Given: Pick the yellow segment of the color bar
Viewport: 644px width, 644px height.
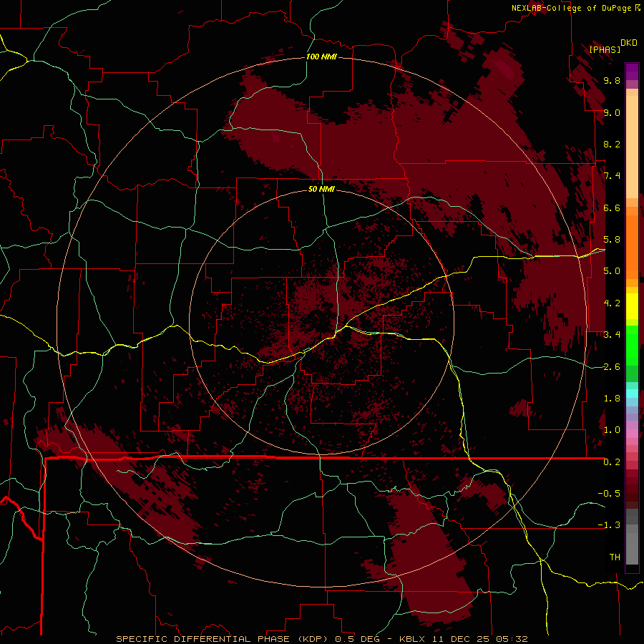Looking at the screenshot, I should pyautogui.click(x=632, y=306).
